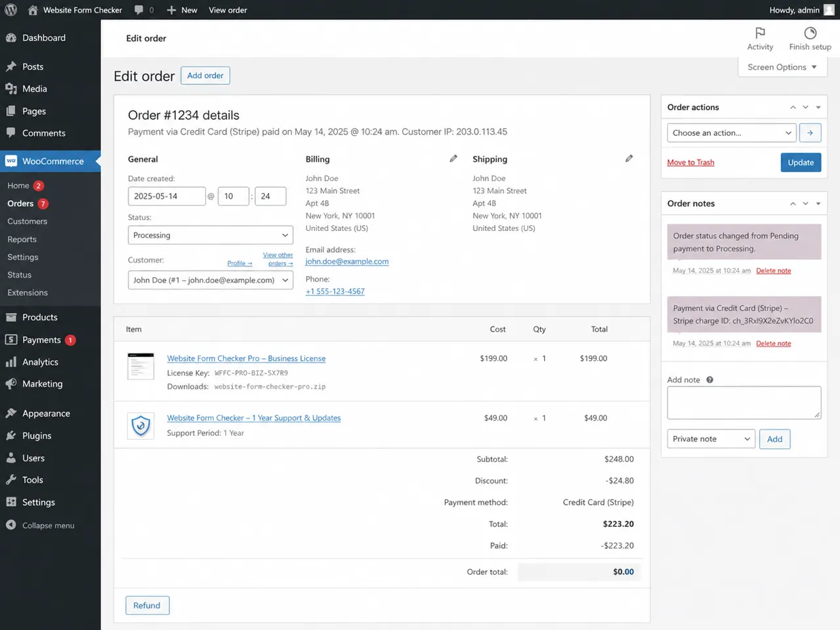Click the WooCommerce logo icon
840x630 pixels.
[11, 161]
